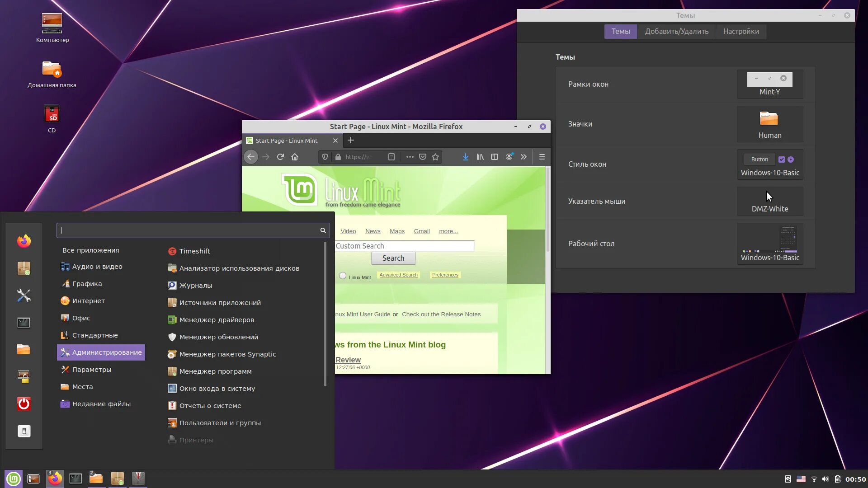Click the red power icon in menu sidebar
This screenshot has width=868, height=488.
(24, 404)
